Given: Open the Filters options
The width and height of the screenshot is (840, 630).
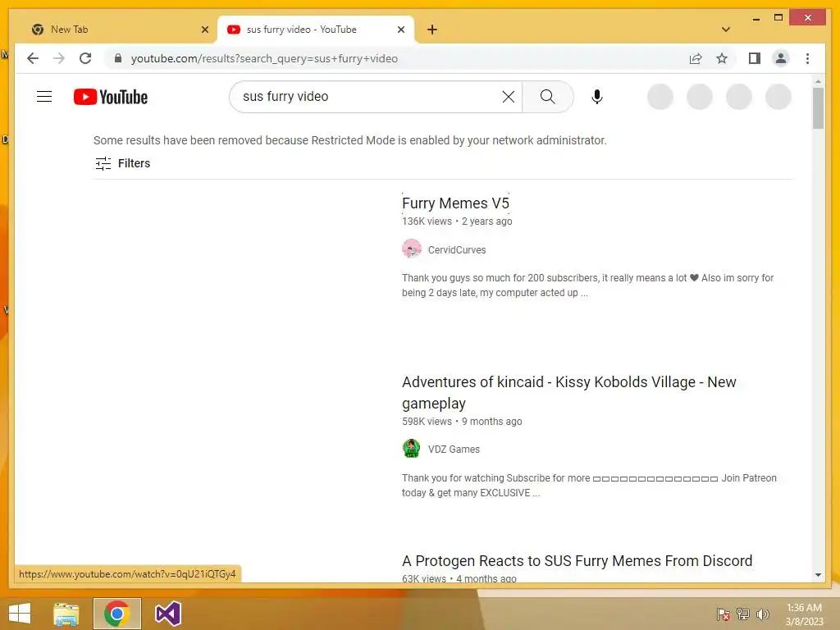Looking at the screenshot, I should point(123,163).
